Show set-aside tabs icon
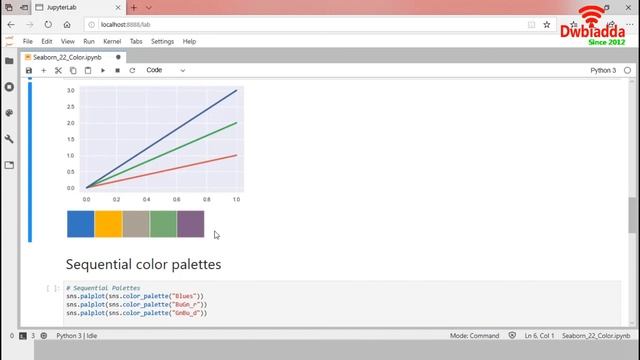The image size is (640, 360). (9, 8)
